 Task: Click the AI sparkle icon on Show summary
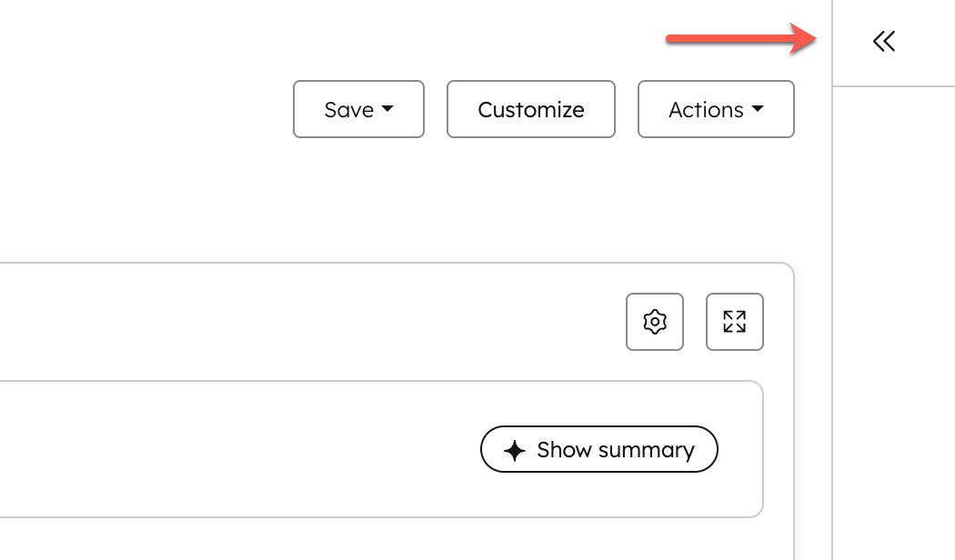click(x=513, y=449)
